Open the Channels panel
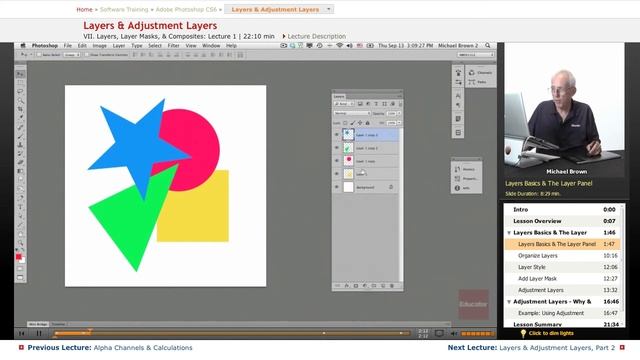The image size is (640, 360). pyautogui.click(x=480, y=73)
